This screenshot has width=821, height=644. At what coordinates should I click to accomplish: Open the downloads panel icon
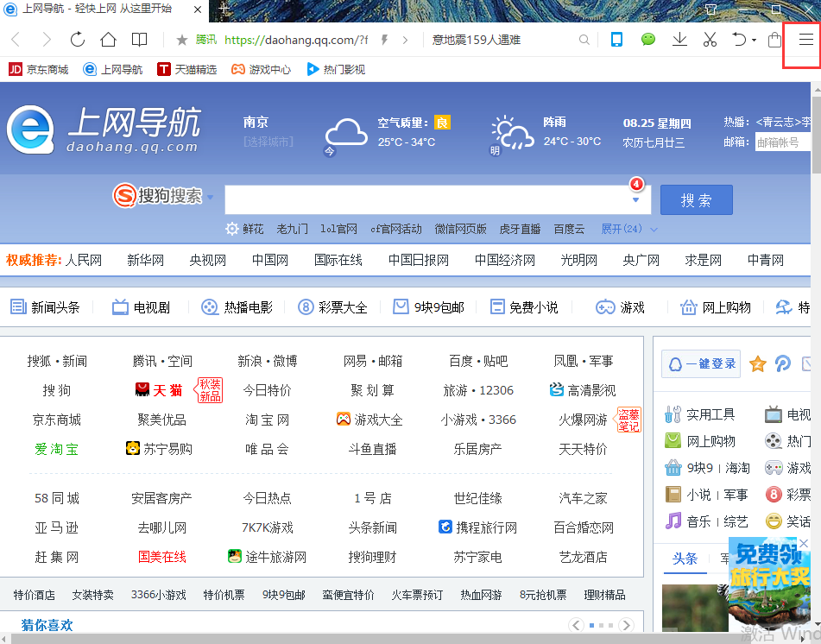(679, 40)
